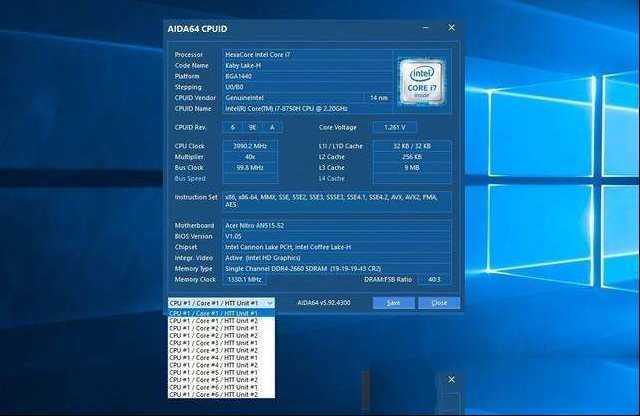Image resolution: width=640 pixels, height=416 pixels.
Task: Select CPU #1 / Core #4 / HTT Unit #1
Action: pos(221,357)
